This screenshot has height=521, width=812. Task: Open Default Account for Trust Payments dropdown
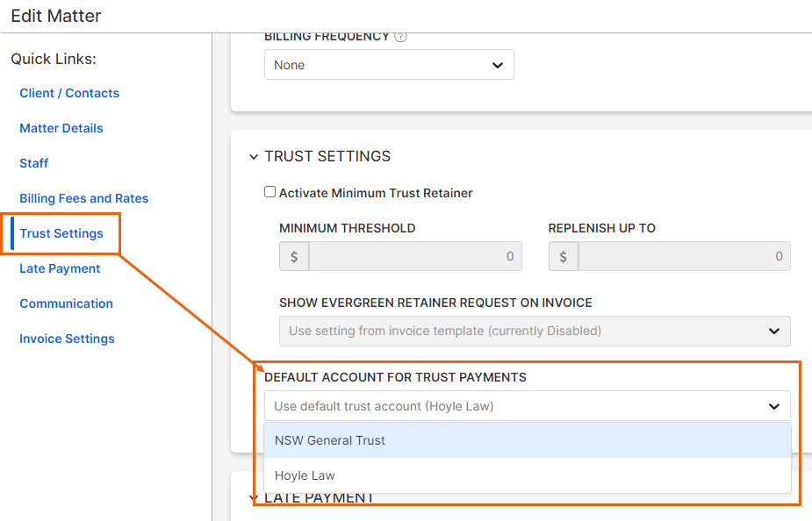coord(528,406)
